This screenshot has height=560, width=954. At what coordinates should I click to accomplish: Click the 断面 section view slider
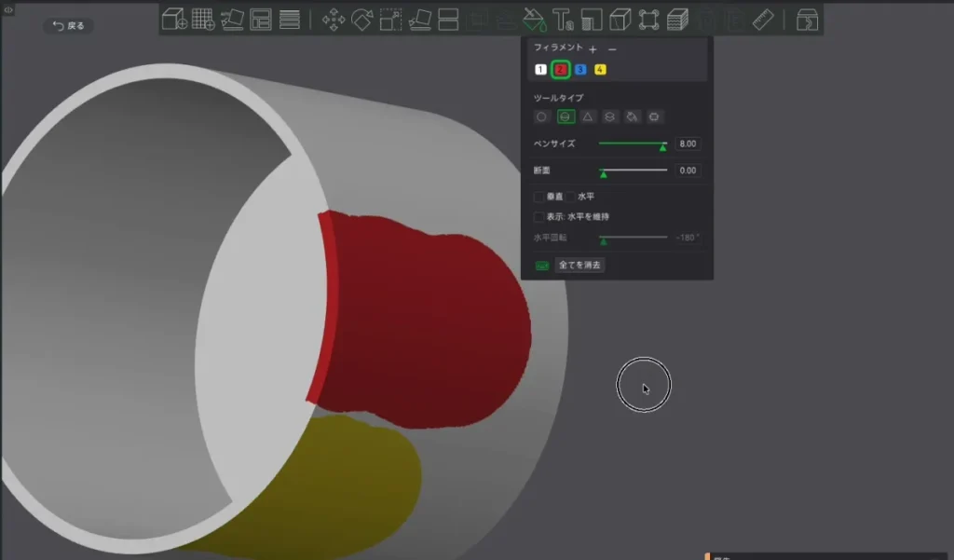pyautogui.click(x=633, y=171)
